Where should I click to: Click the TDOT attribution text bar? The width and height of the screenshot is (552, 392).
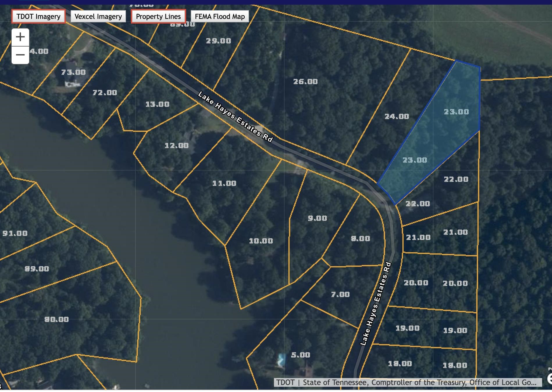pos(407,382)
